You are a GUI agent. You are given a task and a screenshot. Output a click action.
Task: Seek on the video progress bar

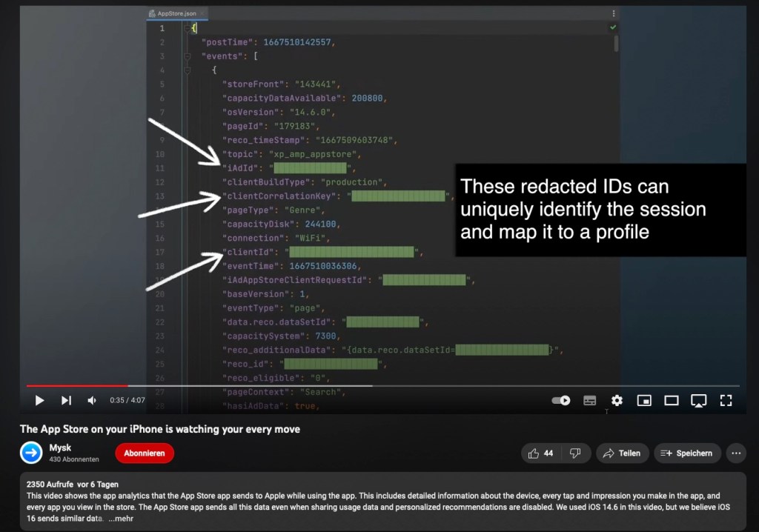pos(383,386)
